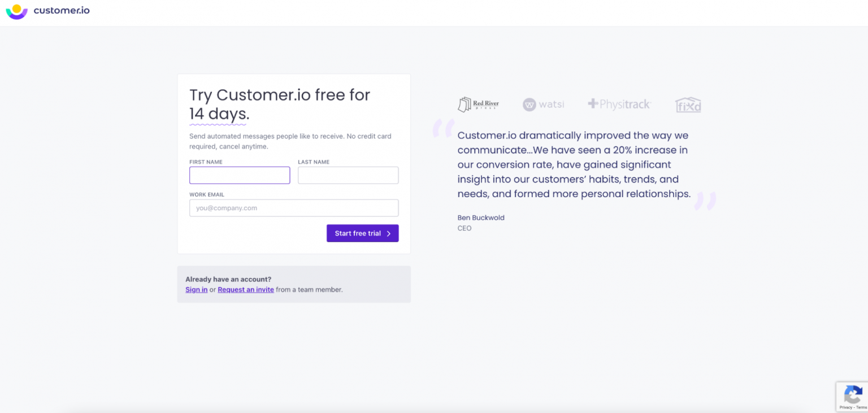The width and height of the screenshot is (868, 413).
Task: Click the Watsi logo
Action: tap(543, 104)
